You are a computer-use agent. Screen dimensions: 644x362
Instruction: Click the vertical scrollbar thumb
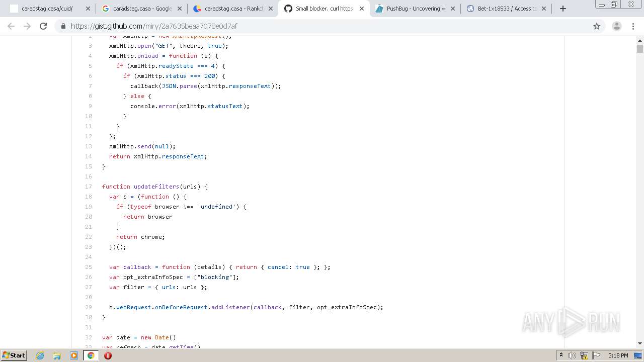tap(640, 49)
